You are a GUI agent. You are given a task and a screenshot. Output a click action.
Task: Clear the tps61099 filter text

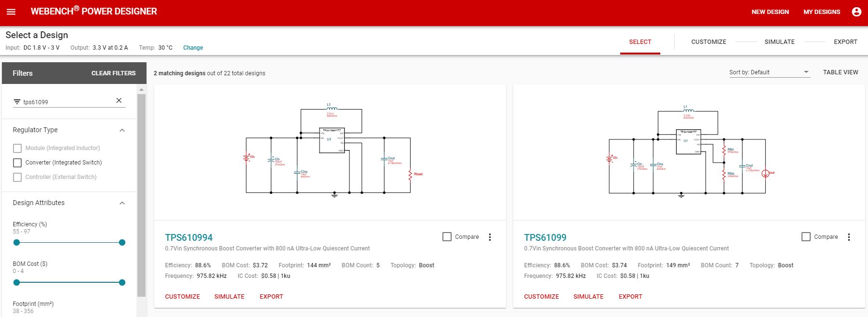click(x=119, y=100)
